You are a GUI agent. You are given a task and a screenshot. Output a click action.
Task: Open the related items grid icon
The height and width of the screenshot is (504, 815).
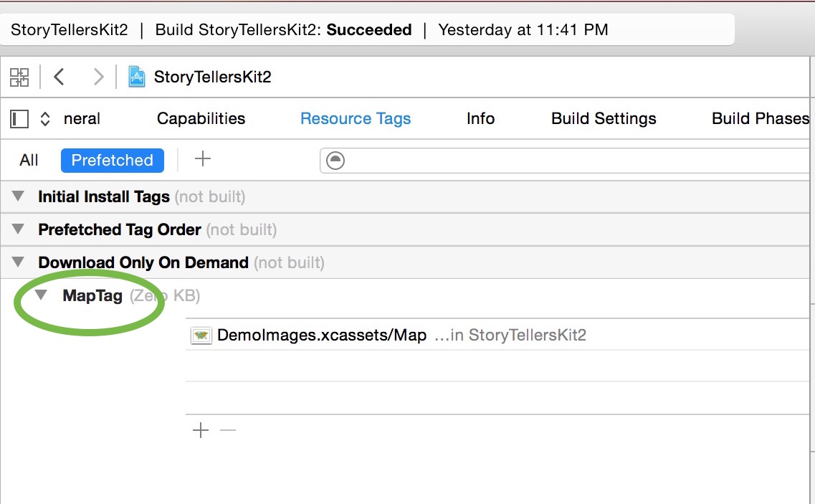click(x=19, y=76)
